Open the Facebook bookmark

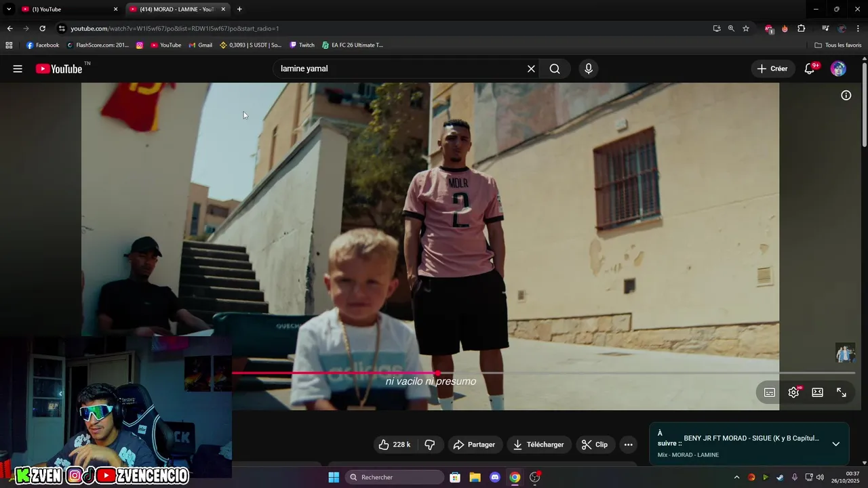point(43,45)
